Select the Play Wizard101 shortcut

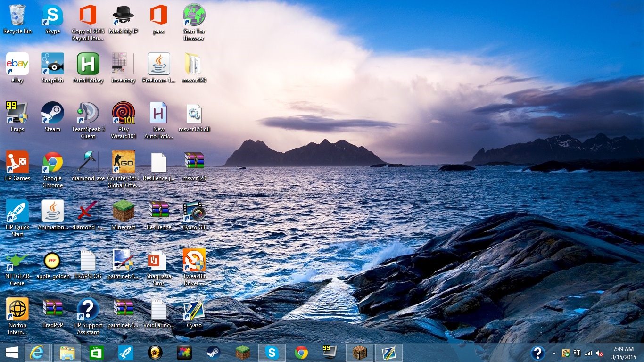(x=124, y=120)
